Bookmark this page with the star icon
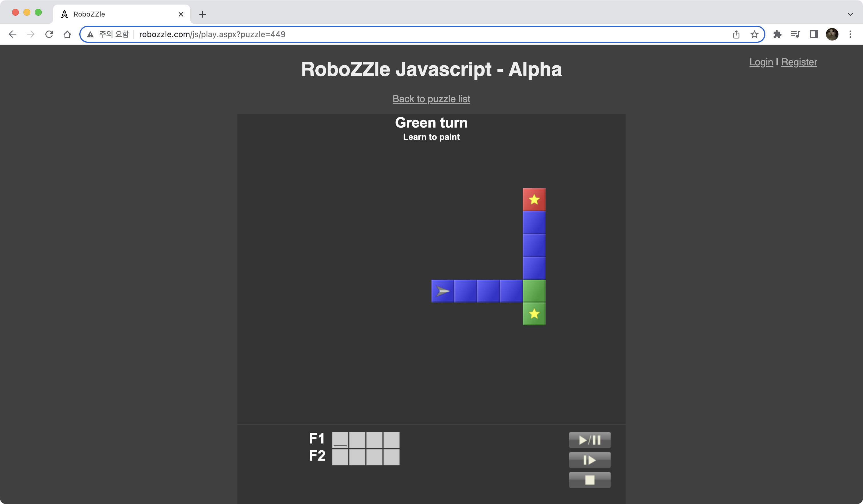The image size is (863, 504). [x=754, y=34]
